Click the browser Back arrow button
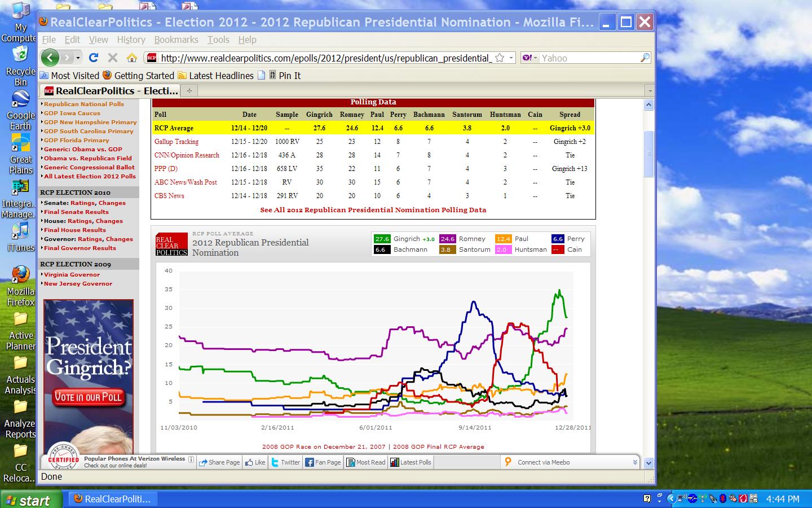 coord(50,58)
